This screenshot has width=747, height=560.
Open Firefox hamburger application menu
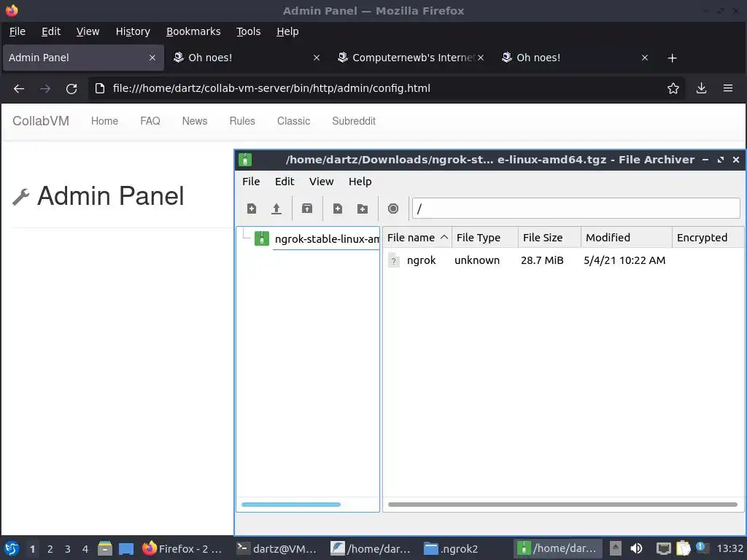coord(728,88)
